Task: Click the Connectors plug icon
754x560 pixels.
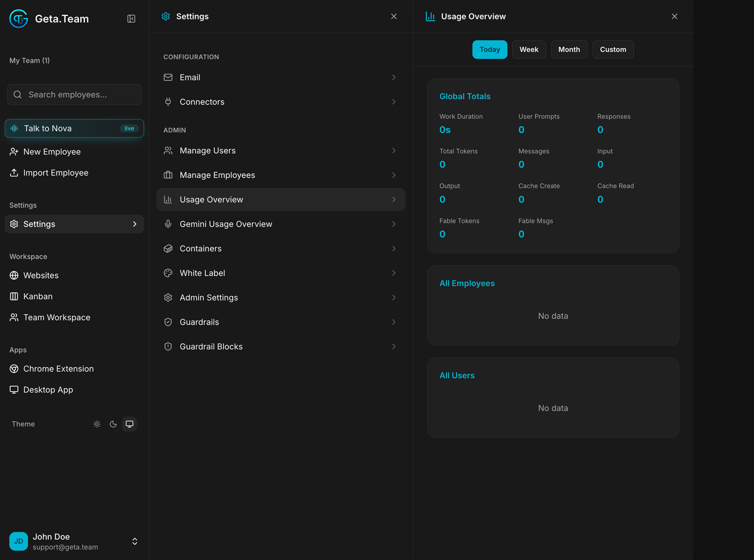Action: click(168, 102)
